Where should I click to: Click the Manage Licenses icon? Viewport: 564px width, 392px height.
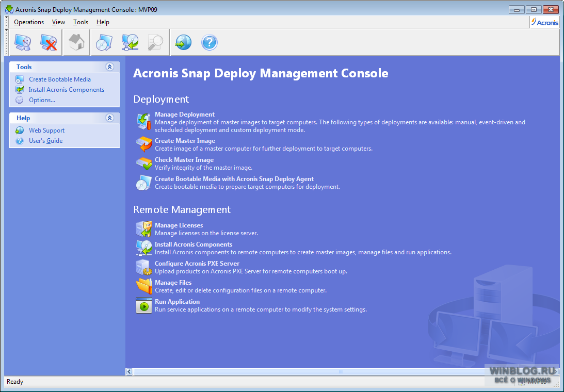click(x=144, y=228)
